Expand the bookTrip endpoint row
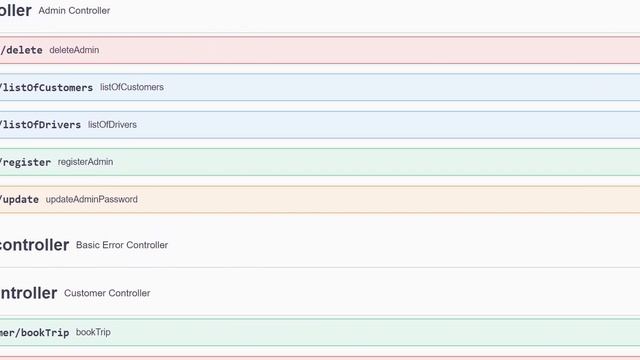This screenshot has height=360, width=640. [x=320, y=332]
